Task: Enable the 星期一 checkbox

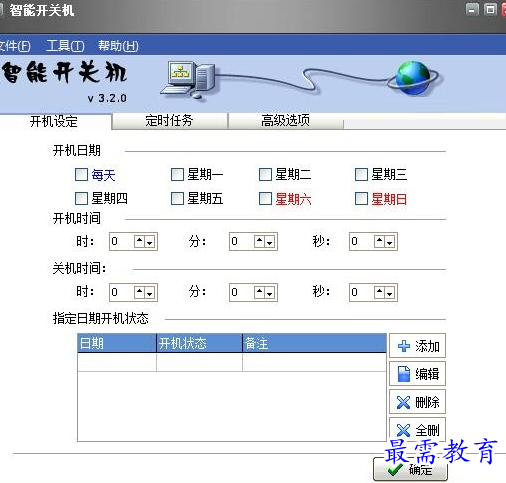Action: 177,174
